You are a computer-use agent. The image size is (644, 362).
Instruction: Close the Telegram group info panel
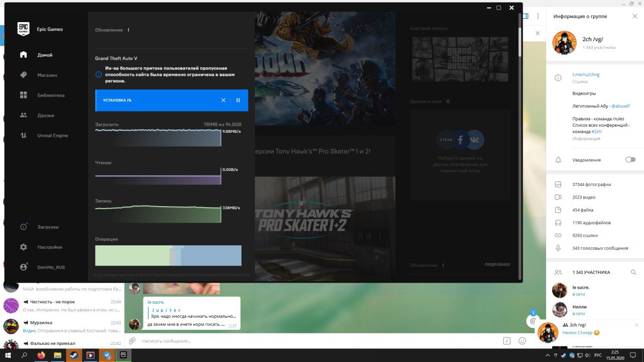634,16
